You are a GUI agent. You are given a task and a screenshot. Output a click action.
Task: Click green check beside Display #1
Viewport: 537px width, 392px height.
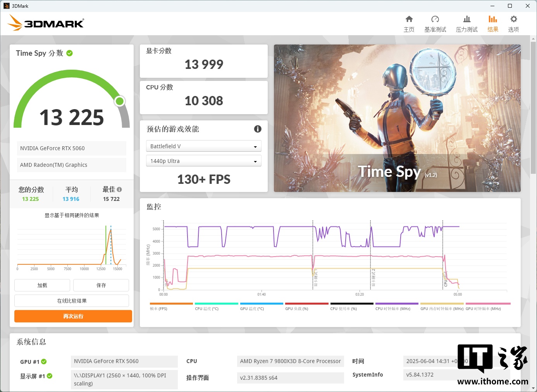click(50, 376)
